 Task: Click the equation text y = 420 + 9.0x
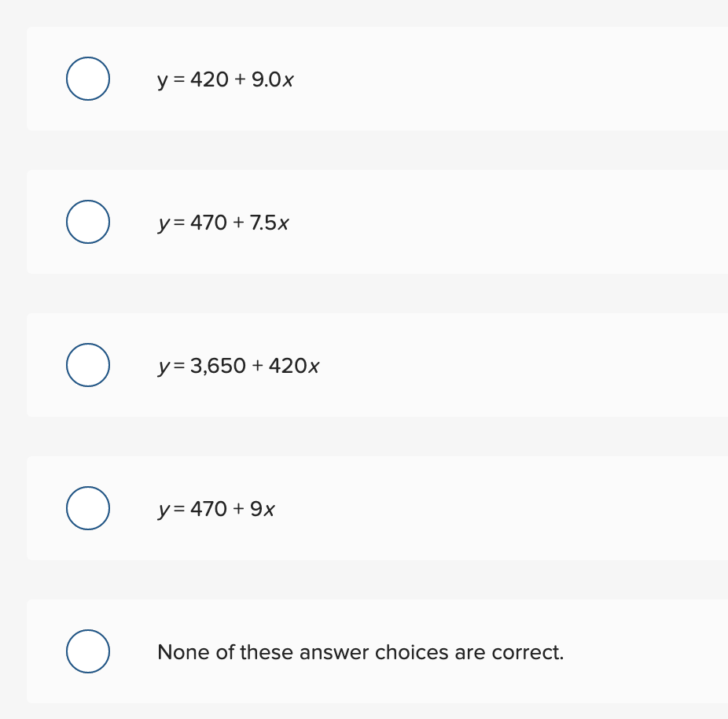pos(225,80)
